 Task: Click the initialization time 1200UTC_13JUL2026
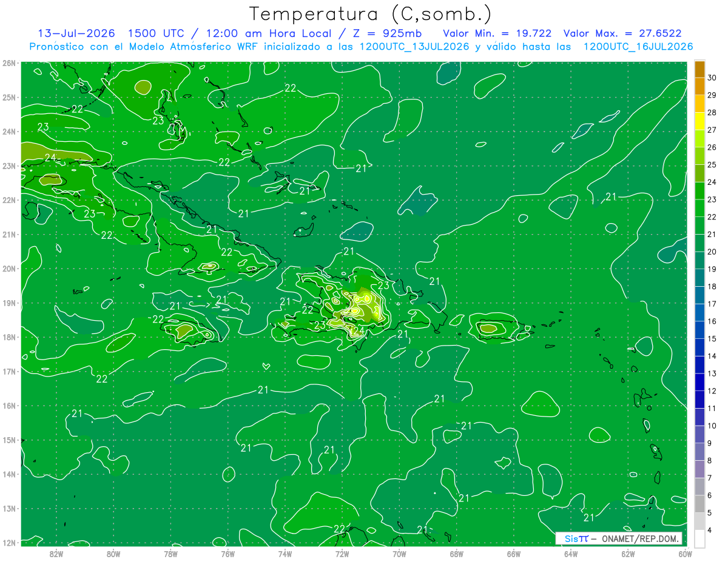click(414, 47)
